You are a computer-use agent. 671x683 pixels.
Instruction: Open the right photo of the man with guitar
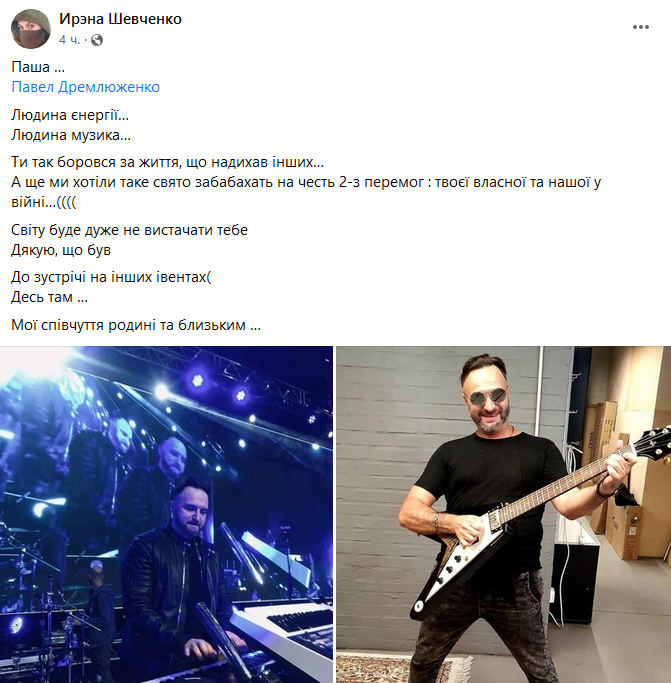(x=504, y=514)
